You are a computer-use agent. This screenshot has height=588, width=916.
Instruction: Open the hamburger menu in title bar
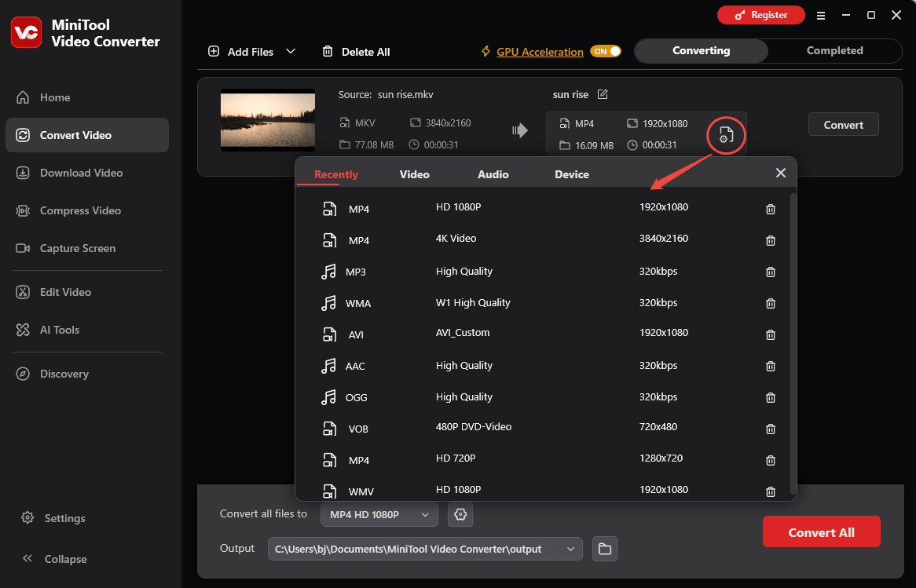(821, 16)
